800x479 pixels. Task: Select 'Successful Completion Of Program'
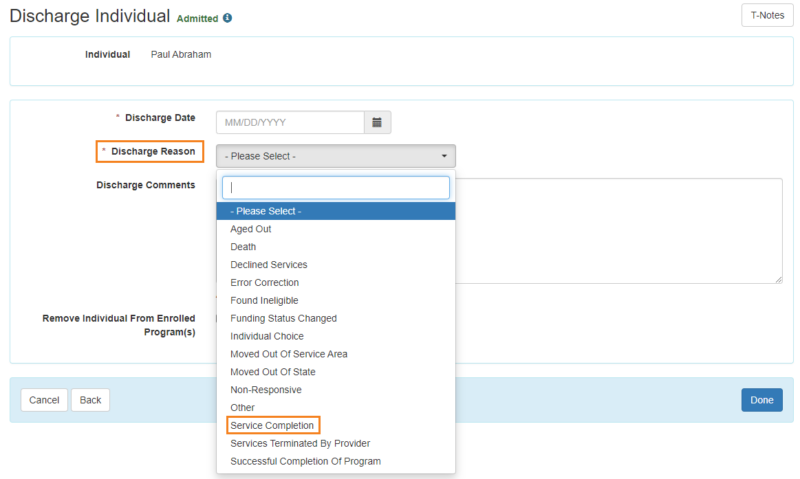pos(305,461)
